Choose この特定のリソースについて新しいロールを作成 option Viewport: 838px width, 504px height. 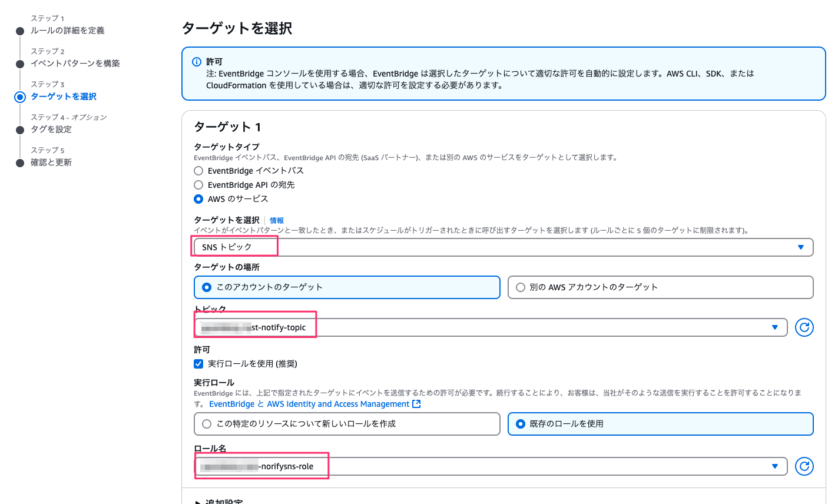coord(207,424)
